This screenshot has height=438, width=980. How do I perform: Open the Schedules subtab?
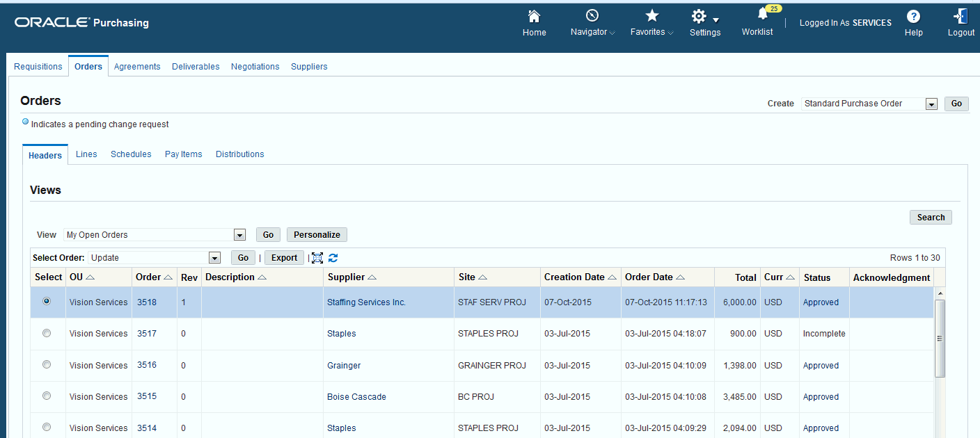(x=131, y=154)
